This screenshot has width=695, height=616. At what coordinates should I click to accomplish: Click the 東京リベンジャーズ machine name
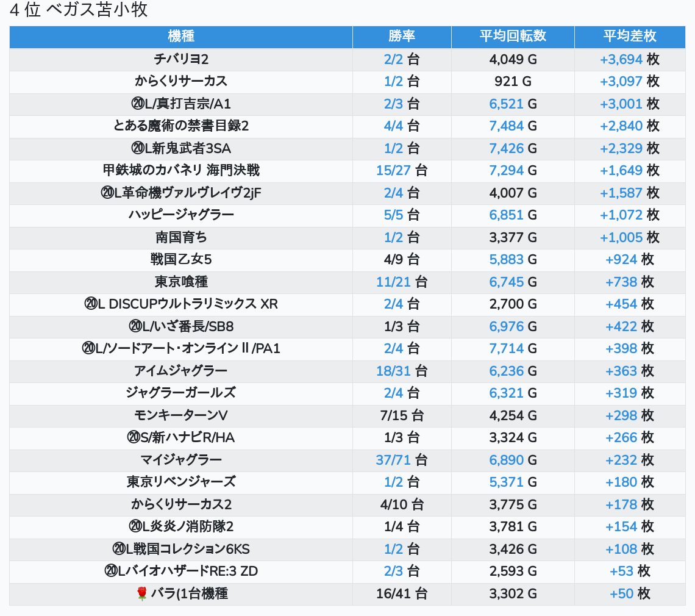[x=181, y=482]
